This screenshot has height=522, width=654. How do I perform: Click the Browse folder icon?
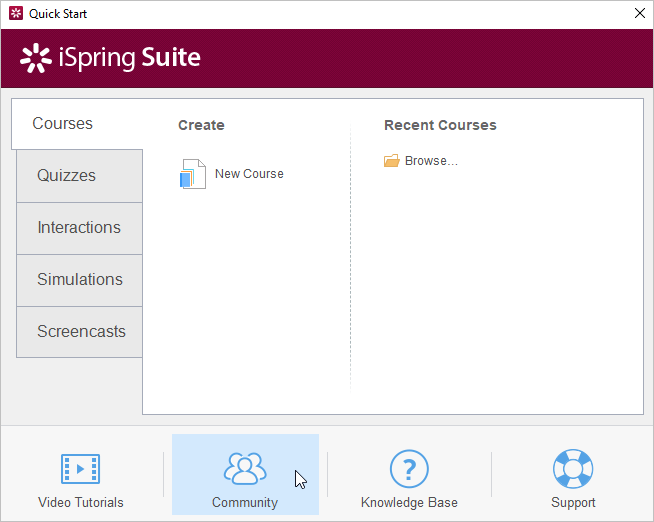(x=392, y=161)
